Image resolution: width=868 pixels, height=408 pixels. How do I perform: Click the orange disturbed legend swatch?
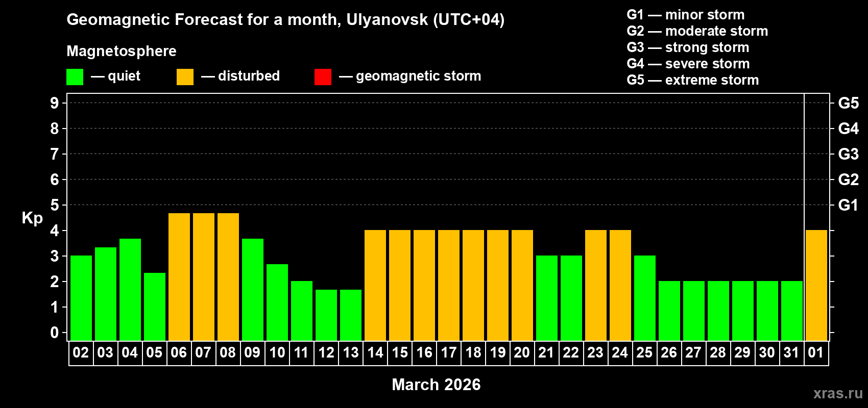click(185, 77)
